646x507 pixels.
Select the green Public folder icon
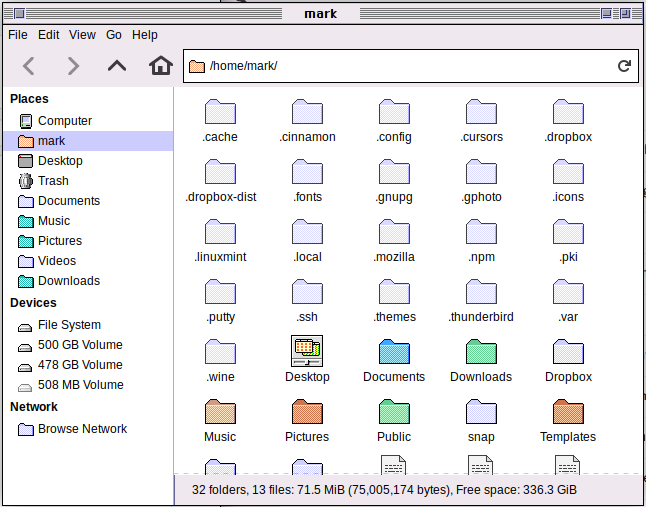tap(394, 412)
